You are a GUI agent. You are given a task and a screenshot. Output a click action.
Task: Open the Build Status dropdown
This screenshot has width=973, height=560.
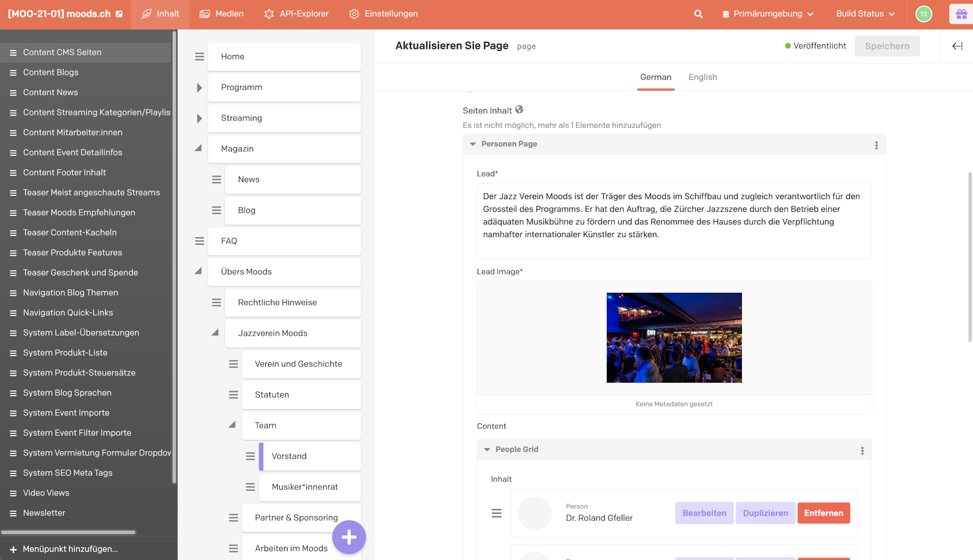coord(865,14)
